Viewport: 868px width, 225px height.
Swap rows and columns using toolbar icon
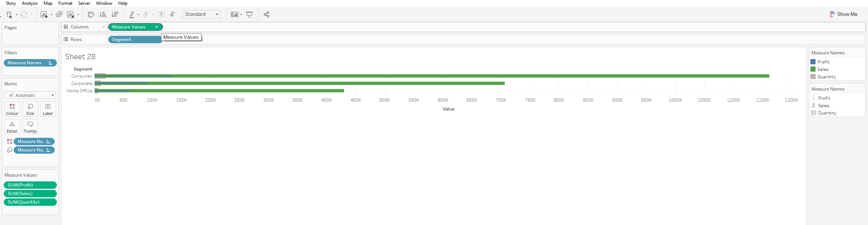point(91,14)
